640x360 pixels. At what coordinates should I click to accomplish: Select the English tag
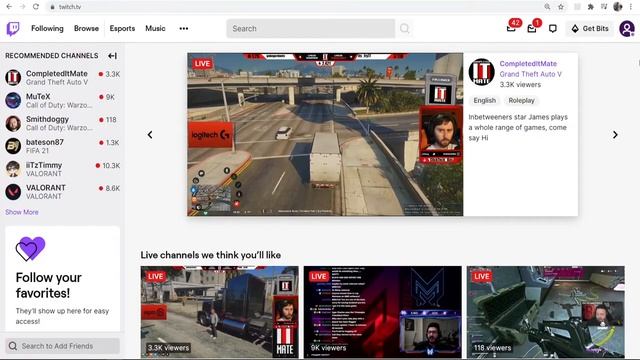(x=484, y=100)
